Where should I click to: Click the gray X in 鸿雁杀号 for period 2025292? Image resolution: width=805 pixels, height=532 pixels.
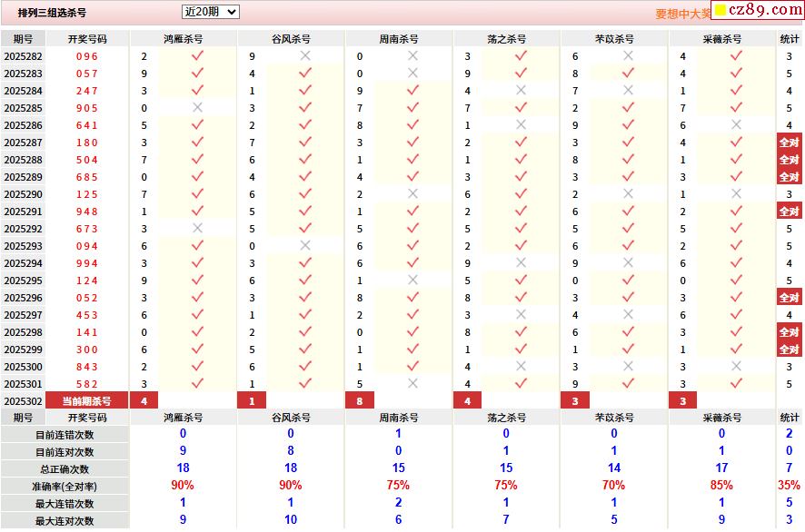pyautogui.click(x=197, y=228)
